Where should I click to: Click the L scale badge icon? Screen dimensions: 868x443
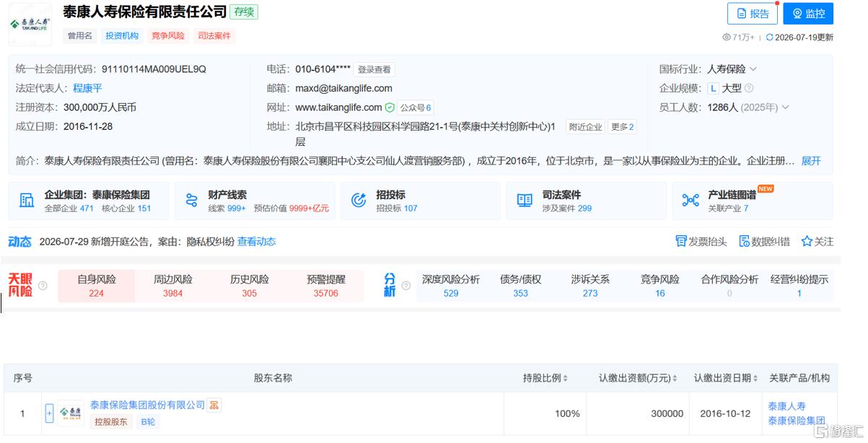tap(713, 88)
